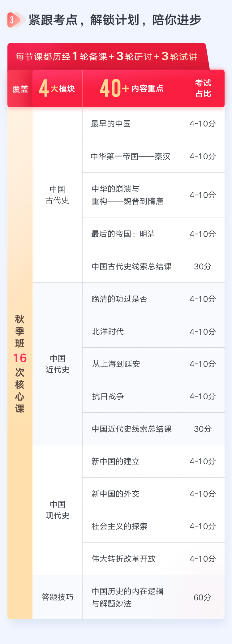Click the 中国近代史 module cell

[57, 364]
